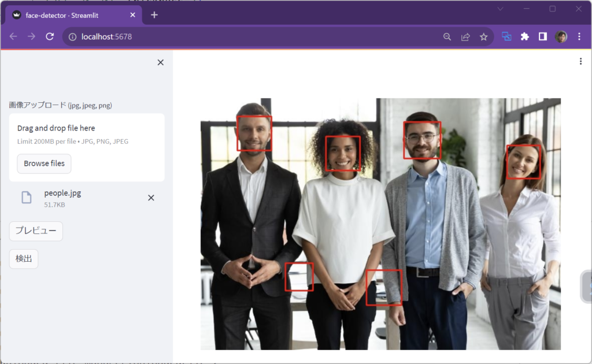This screenshot has height=364, width=592.
Task: Open the zoom magnifier icon in address bar
Action: [447, 36]
